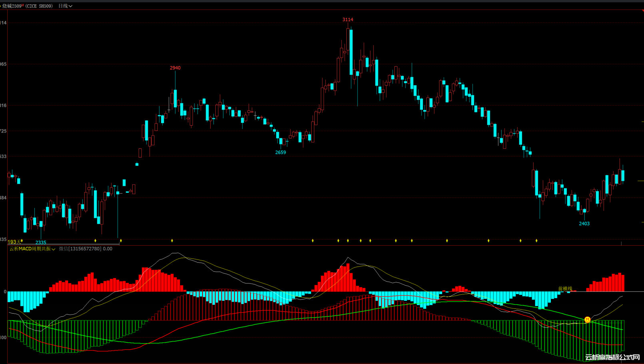Screen dimensions: 644x364
Task: Select the contract title 烧碱2509 (CZCE SH509)
Action: (x=27, y=6)
